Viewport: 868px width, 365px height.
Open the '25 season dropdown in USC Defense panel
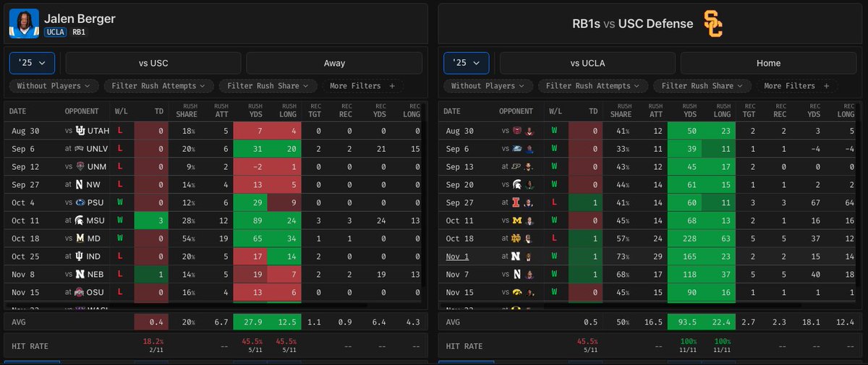(466, 63)
